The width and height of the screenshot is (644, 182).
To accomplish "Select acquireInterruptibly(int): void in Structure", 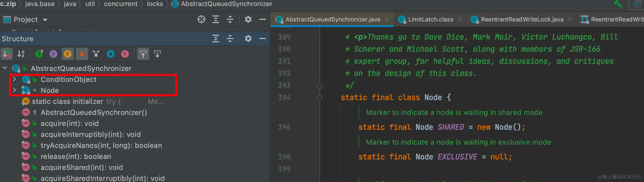I will (x=91, y=134).
